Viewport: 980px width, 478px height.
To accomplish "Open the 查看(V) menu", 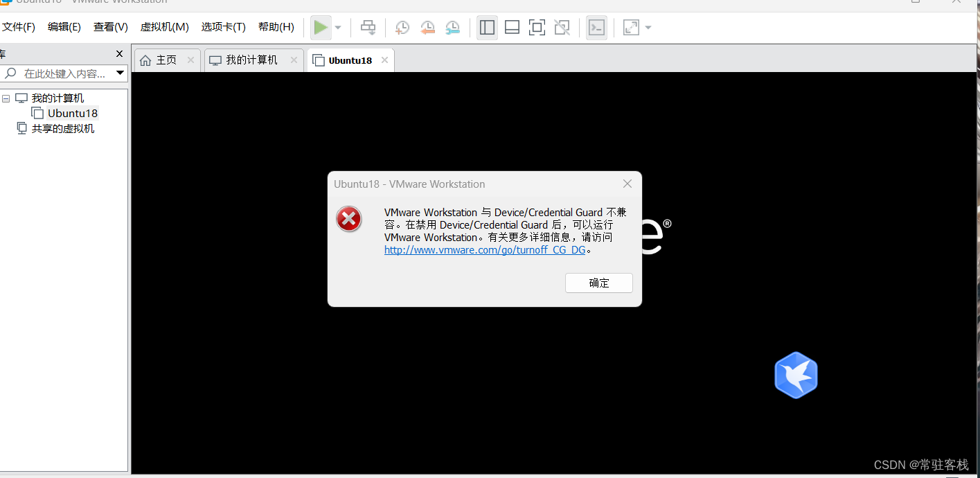I will pos(110,27).
